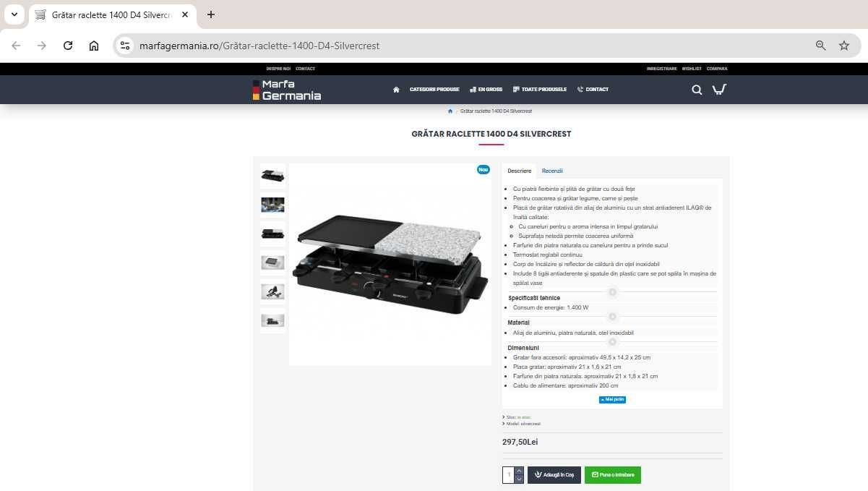Open Contact in main navigation bar
The height and width of the screenshot is (491, 868).
click(593, 90)
